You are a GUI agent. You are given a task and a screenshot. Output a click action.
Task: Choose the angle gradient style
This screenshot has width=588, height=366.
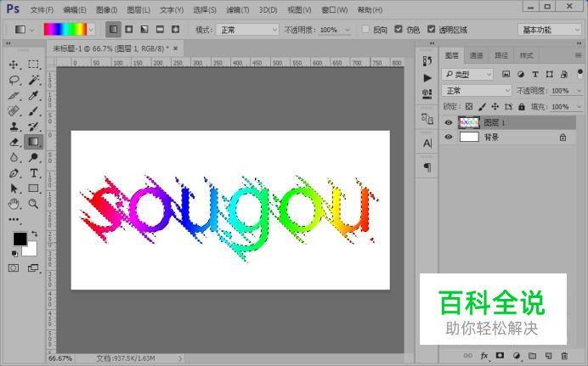144,29
